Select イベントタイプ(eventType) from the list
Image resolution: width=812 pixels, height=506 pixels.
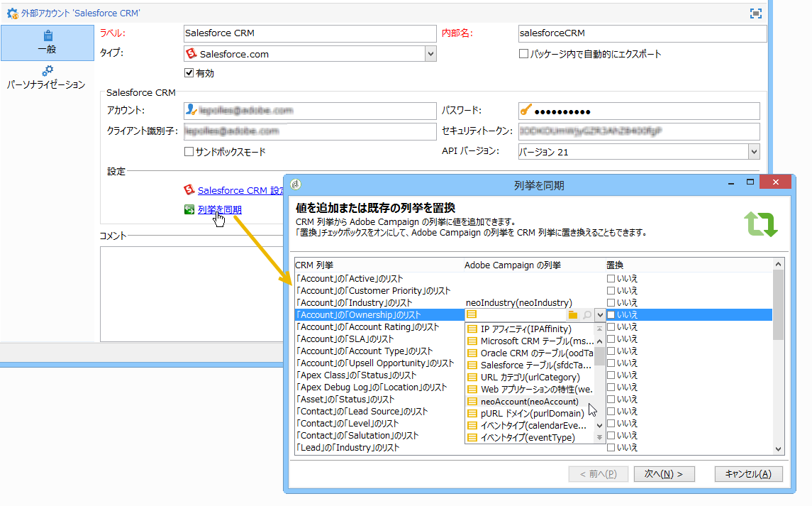point(529,438)
